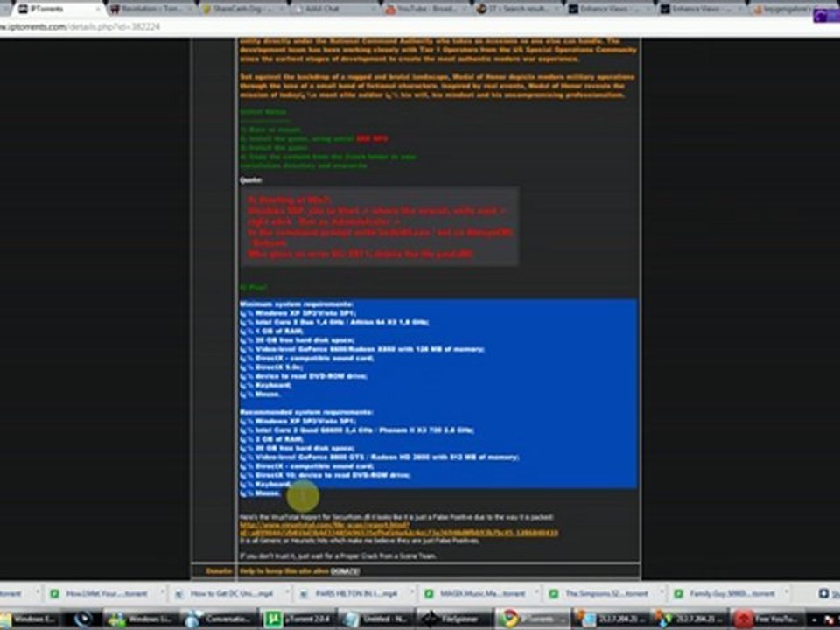
Task: Expand options arrow for How DMC Four download
Action: click(x=164, y=592)
